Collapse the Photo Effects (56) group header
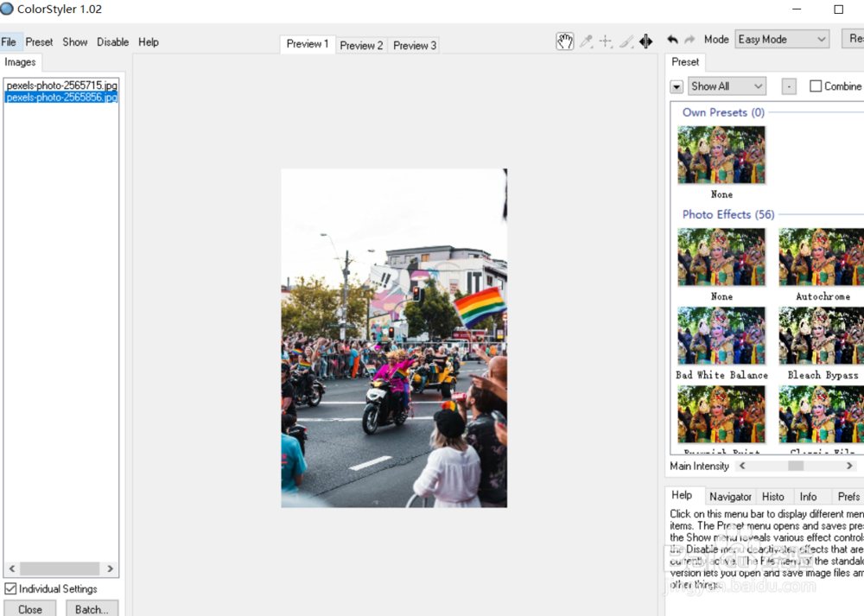This screenshot has width=864, height=616. [x=727, y=214]
